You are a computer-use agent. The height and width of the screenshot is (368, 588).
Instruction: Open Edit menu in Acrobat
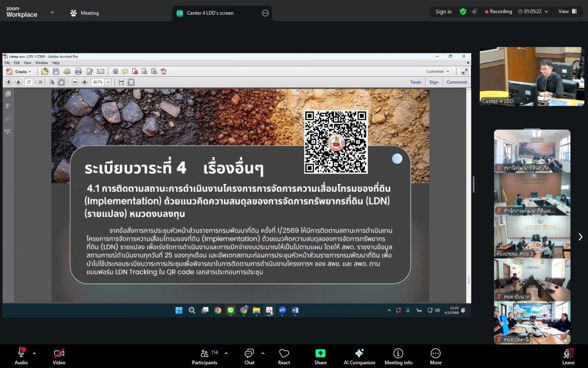(x=17, y=63)
